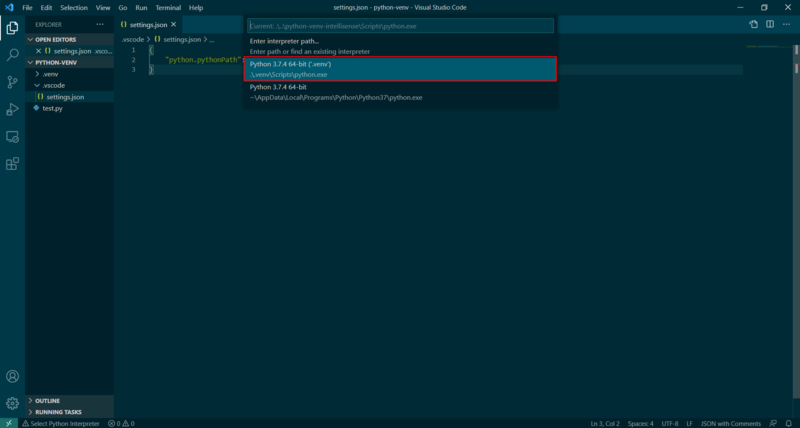The width and height of the screenshot is (800, 428).
Task: Choose Enter interpreter path option
Action: 400,46
